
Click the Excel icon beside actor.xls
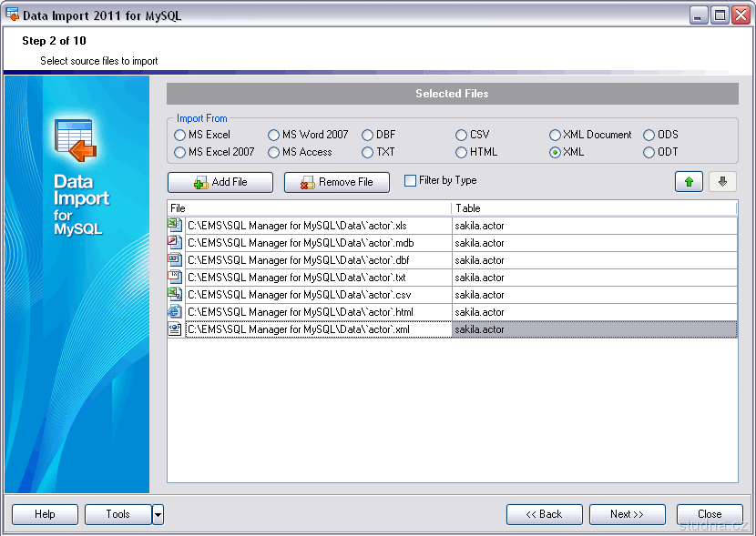coord(175,225)
